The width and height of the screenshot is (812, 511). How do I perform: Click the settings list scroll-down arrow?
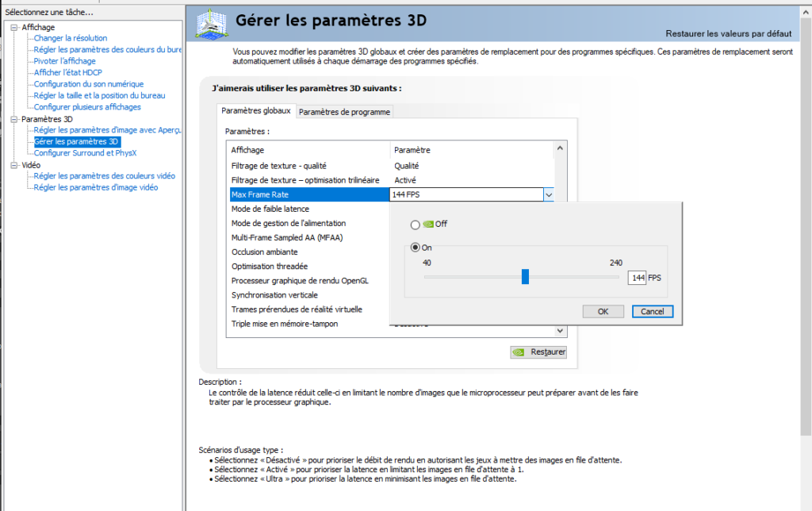pos(561,330)
